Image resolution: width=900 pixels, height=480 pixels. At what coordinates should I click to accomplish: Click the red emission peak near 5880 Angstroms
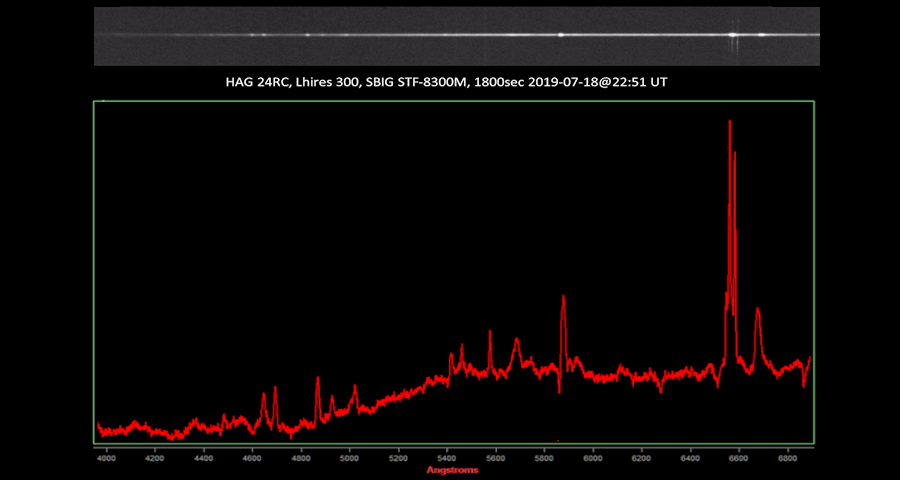563,299
